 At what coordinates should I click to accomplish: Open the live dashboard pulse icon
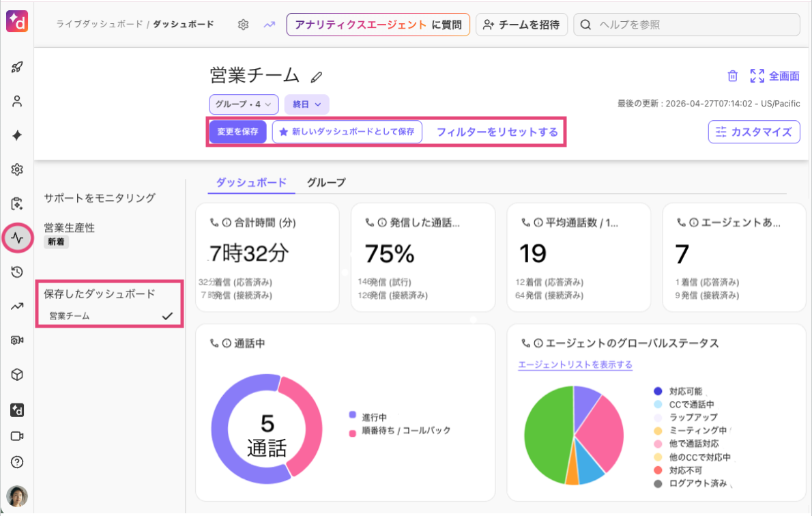click(x=18, y=238)
